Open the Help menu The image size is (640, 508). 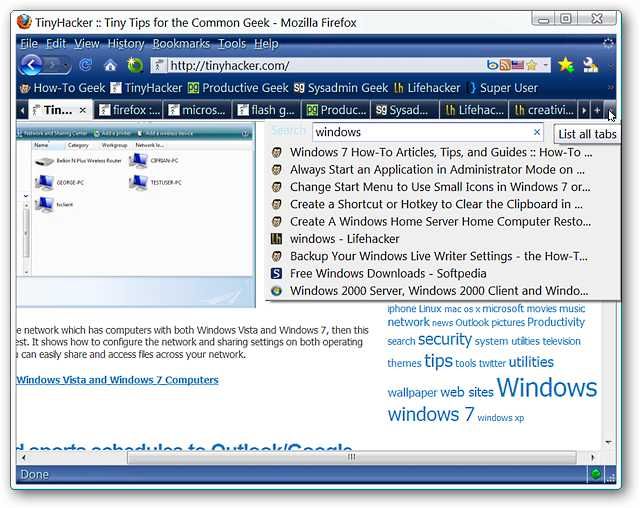click(266, 44)
